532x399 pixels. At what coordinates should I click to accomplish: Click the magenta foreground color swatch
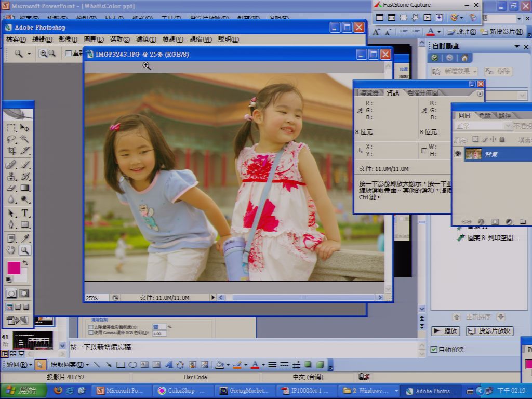14,268
